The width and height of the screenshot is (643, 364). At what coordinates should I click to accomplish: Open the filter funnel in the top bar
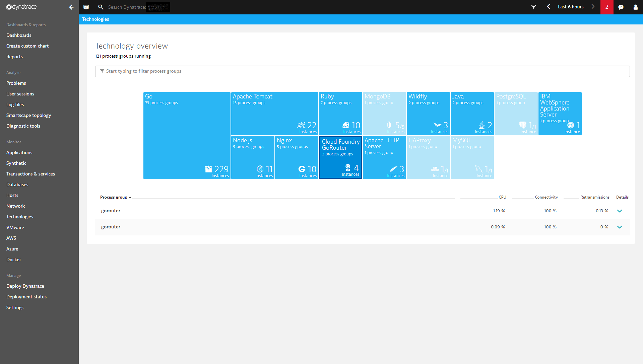(534, 7)
